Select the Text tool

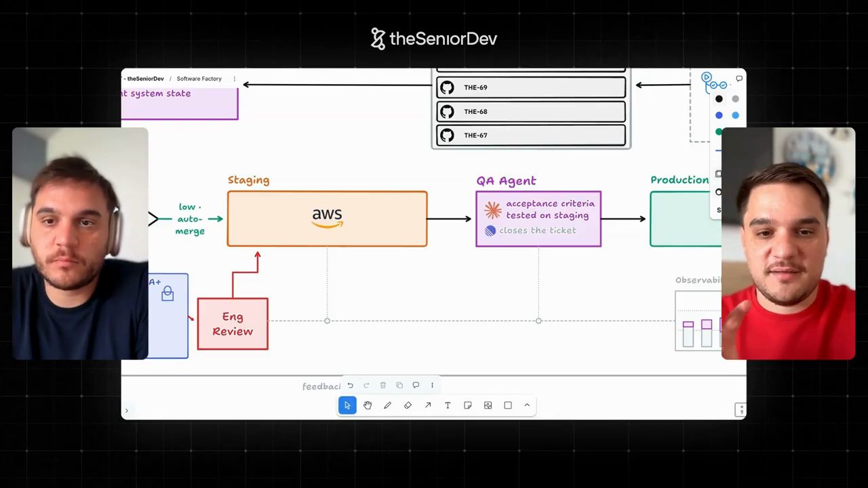click(448, 405)
